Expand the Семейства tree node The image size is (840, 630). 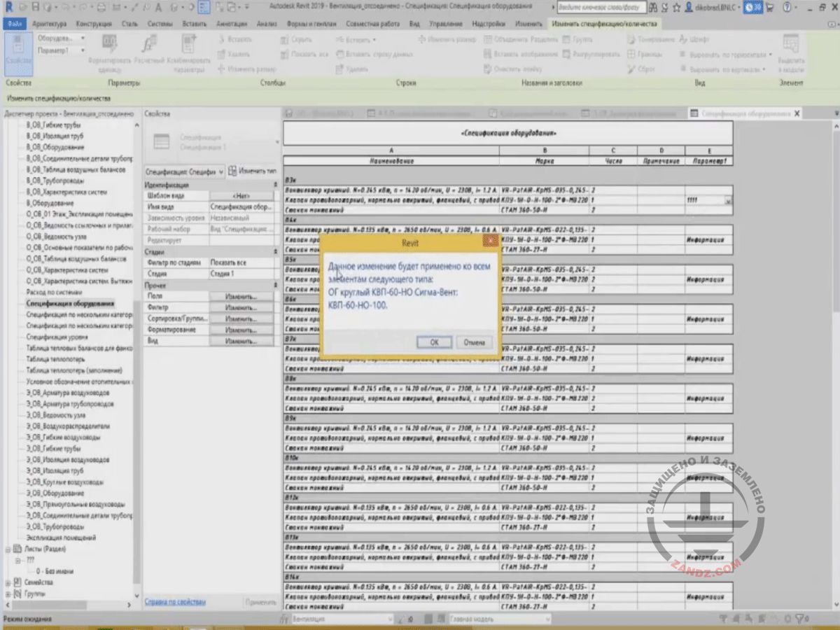(8, 582)
